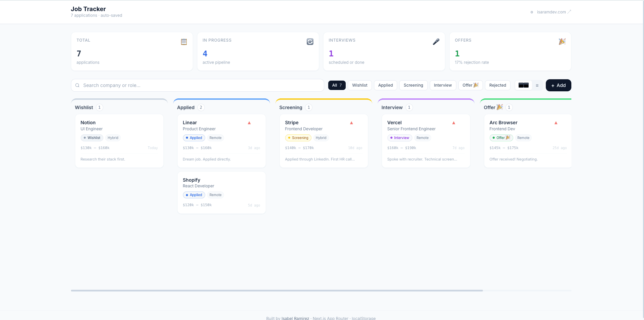The image size is (644, 320).
Task: Open the Vercel Senior Frontend Engineer card
Action: 426,141
